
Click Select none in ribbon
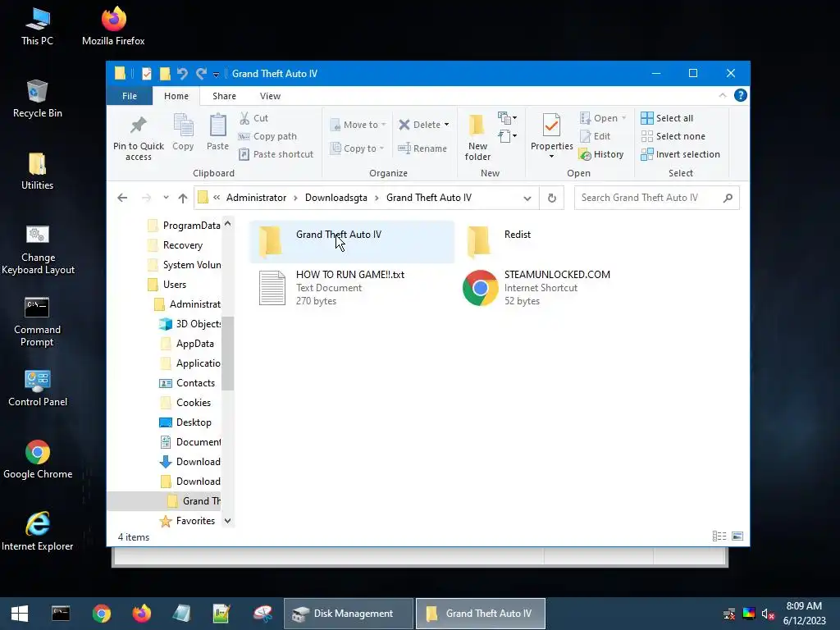tap(673, 136)
